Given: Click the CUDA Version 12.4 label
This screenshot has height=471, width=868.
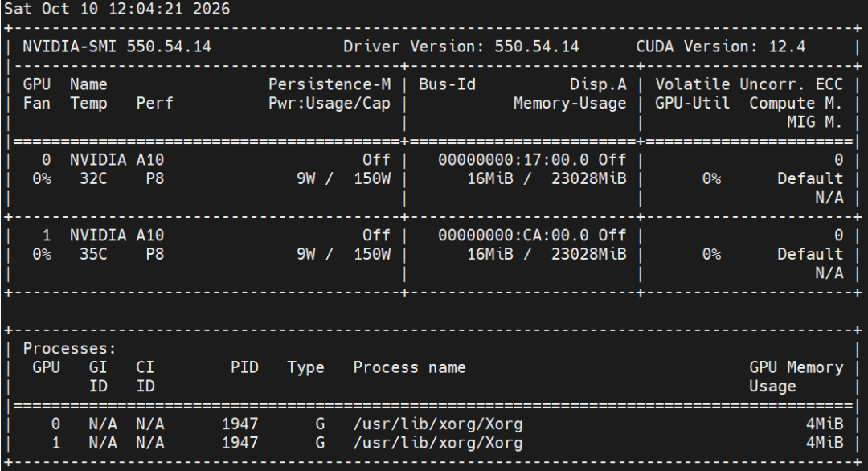Looking at the screenshot, I should pyautogui.click(x=721, y=47).
